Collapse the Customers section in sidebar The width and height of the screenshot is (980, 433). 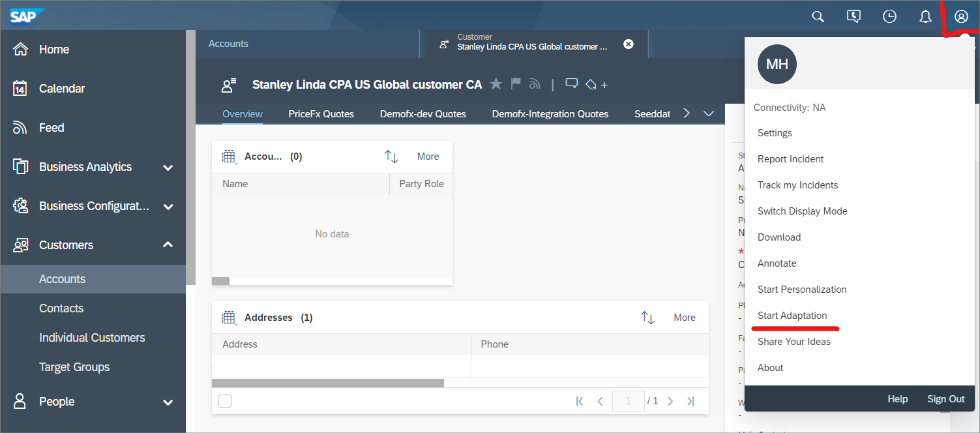[x=168, y=245]
